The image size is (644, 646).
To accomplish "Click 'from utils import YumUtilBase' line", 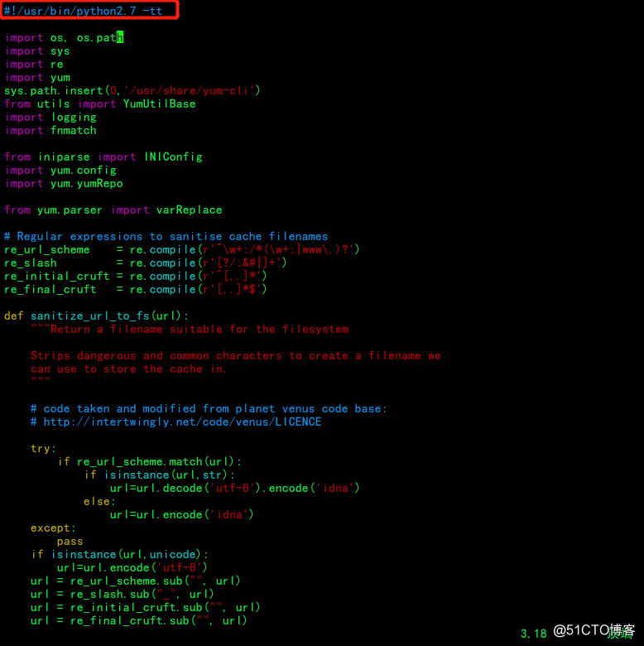I will (x=100, y=104).
